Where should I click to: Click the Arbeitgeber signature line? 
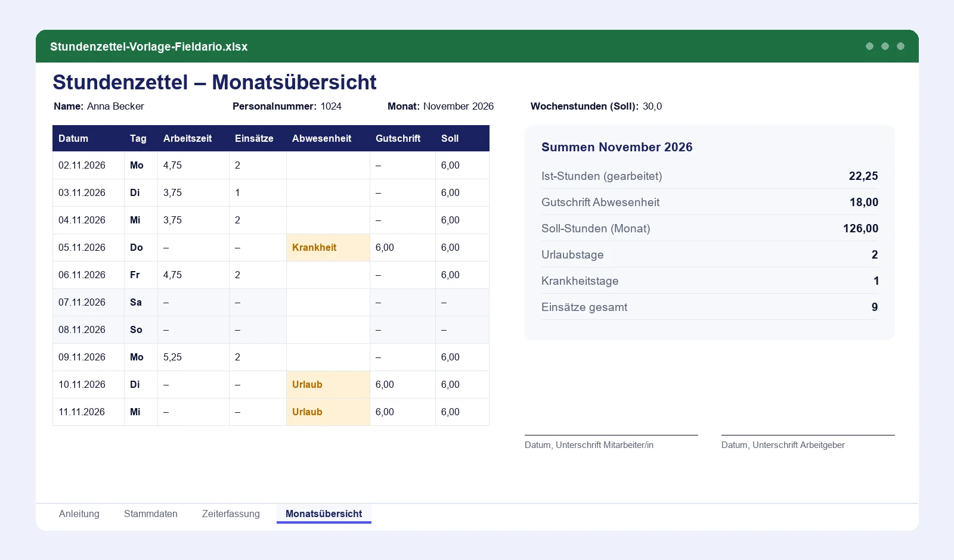point(808,435)
